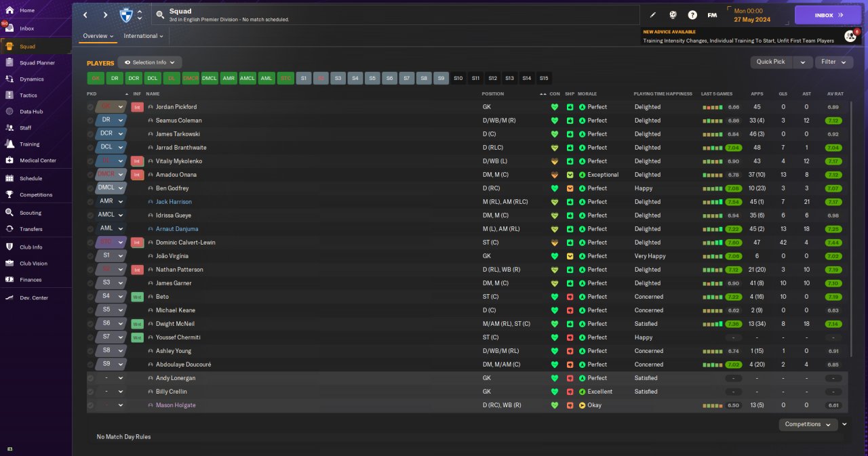Click Danjuma's 7.25 average rating badge
Viewport: 868px width, 456px height.
point(834,229)
